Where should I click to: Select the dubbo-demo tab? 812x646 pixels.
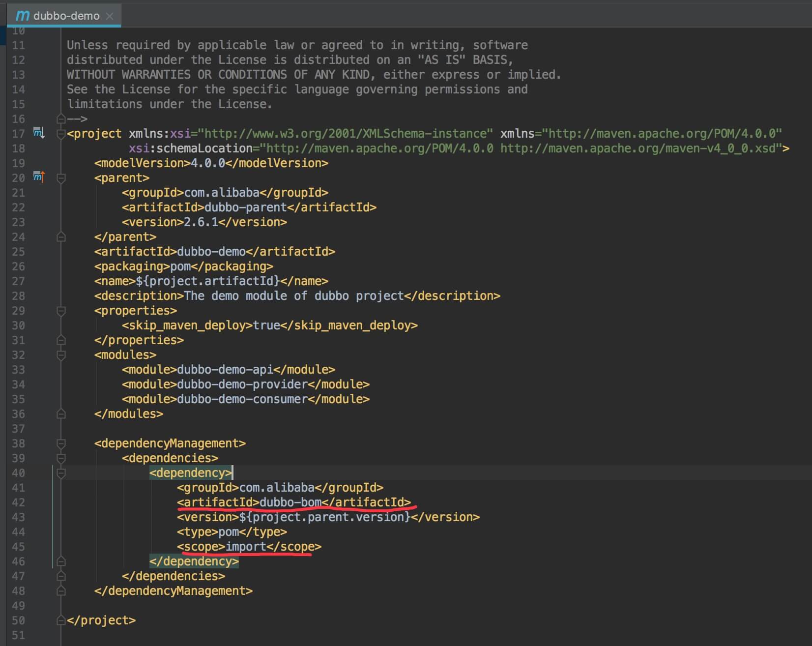click(66, 16)
